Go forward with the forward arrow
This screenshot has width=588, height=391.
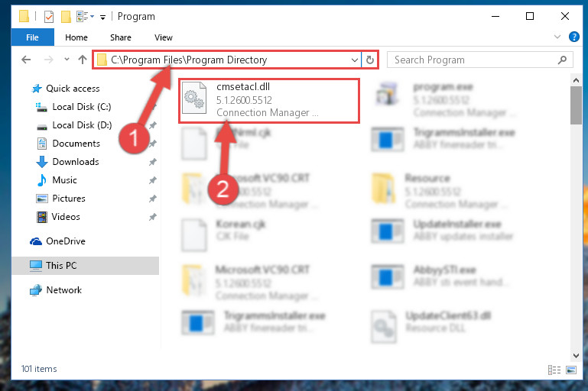(48, 60)
